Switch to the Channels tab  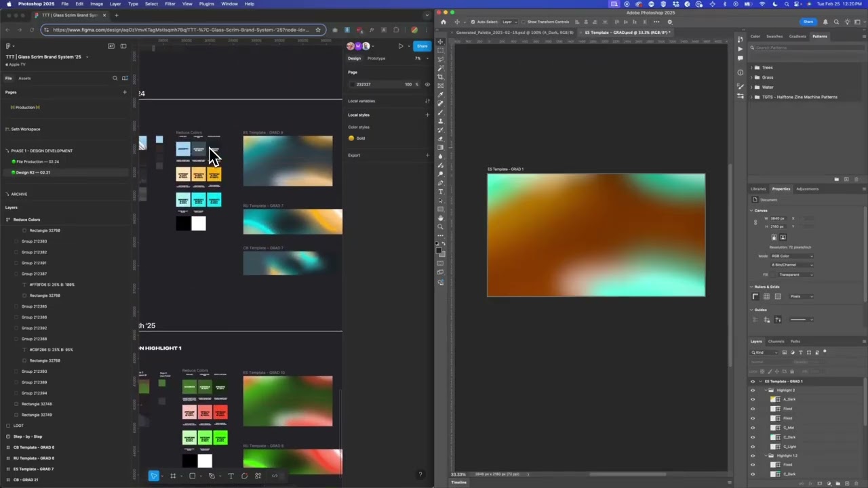pos(776,342)
